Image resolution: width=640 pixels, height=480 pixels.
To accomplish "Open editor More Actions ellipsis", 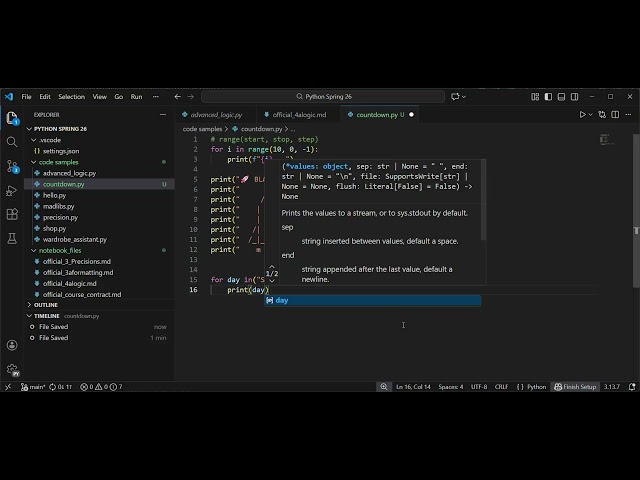I will click(628, 115).
